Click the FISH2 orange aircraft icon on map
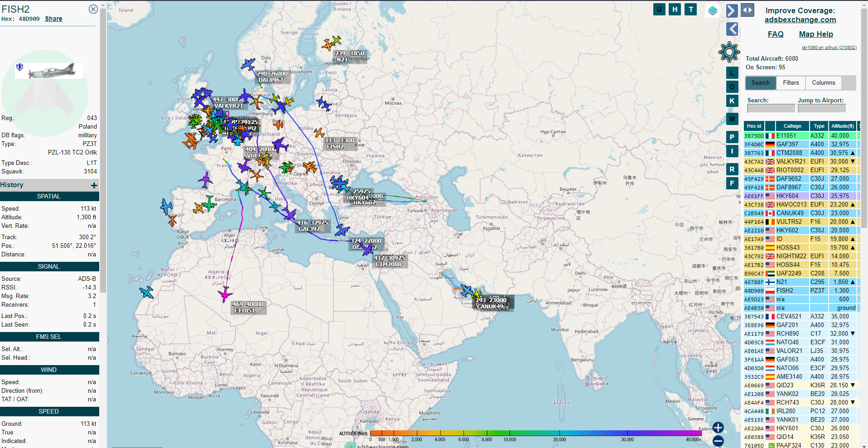 tap(319, 133)
